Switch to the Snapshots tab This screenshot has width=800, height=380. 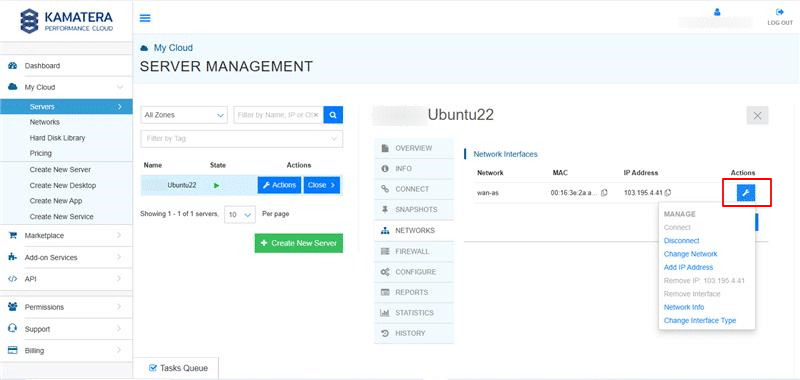(413, 210)
